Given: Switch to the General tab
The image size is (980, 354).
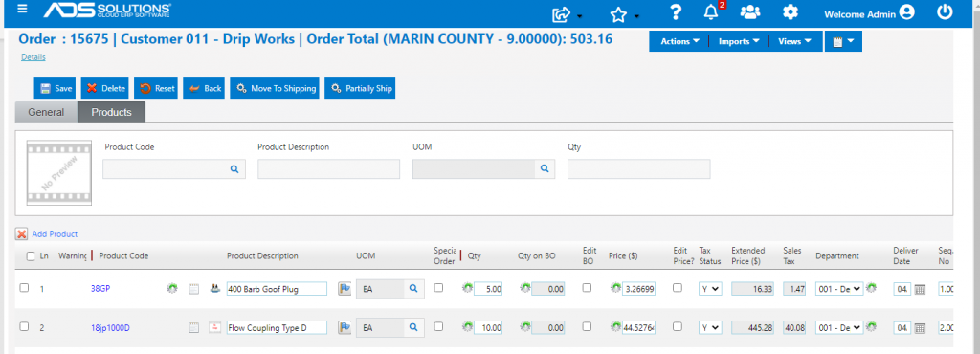Looking at the screenshot, I should point(46,112).
